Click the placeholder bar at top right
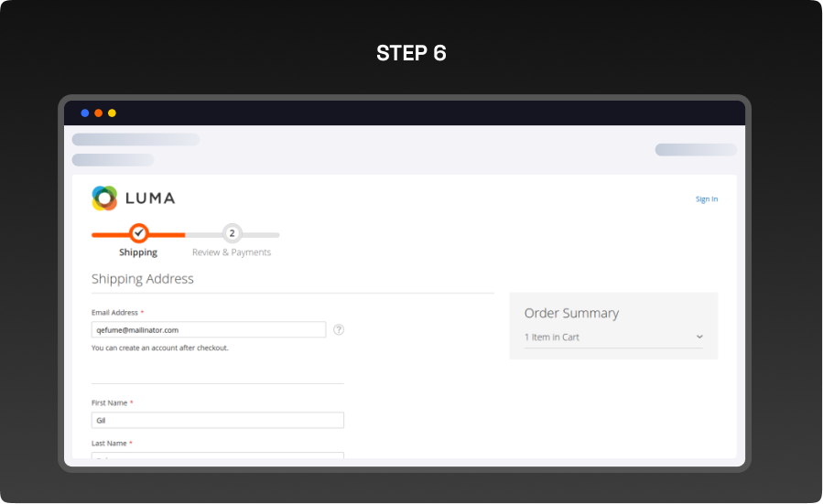This screenshot has height=504, width=823. coord(695,150)
